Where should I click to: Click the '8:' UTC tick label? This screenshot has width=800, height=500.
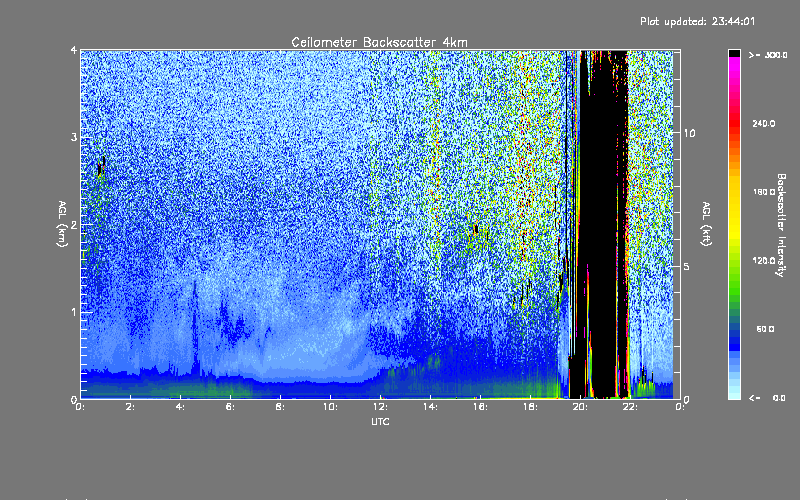click(281, 407)
